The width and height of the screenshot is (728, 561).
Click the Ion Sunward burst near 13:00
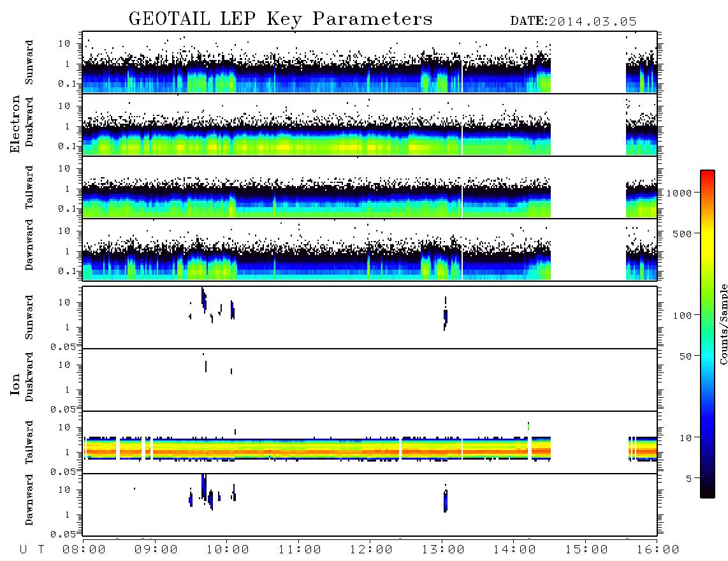point(445,315)
